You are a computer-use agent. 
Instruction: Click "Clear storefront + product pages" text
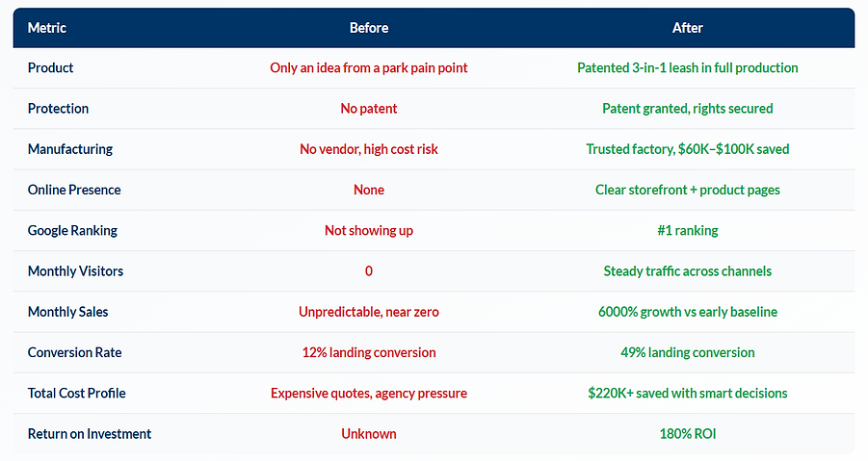tap(687, 190)
